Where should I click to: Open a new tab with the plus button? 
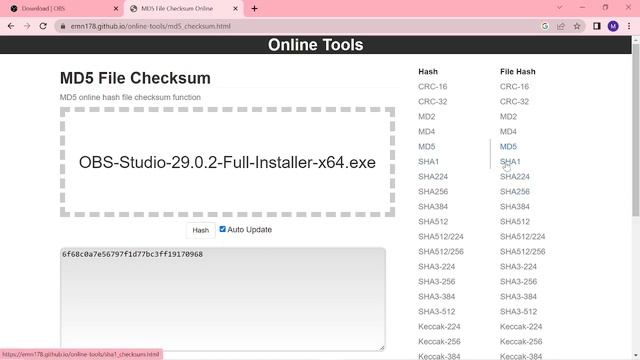point(254,8)
